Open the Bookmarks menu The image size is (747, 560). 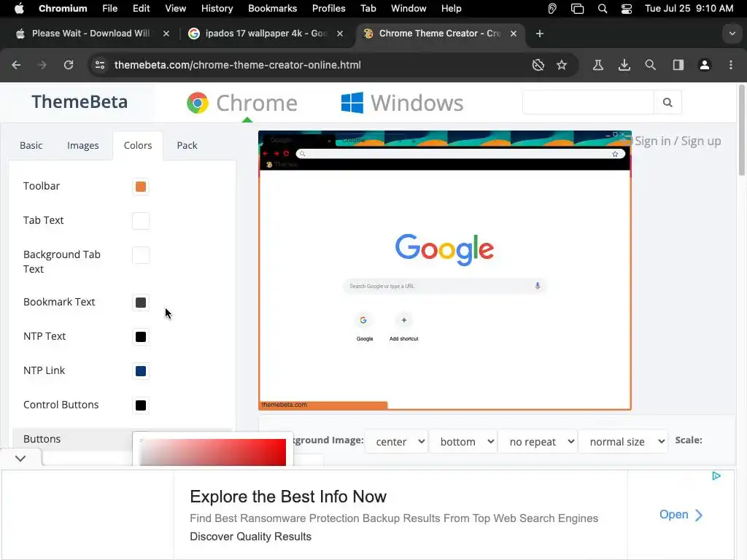(x=273, y=9)
